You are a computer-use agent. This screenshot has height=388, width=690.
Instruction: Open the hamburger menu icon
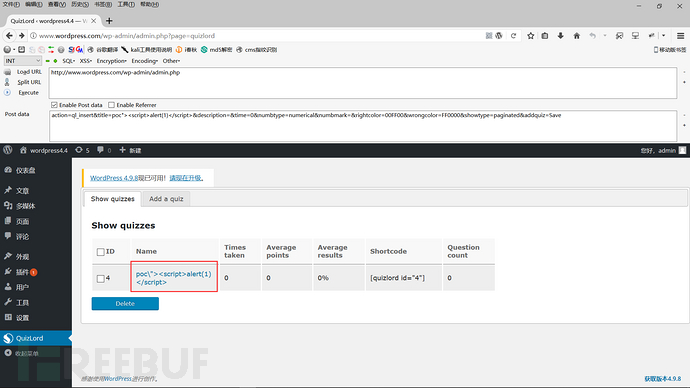(x=680, y=36)
